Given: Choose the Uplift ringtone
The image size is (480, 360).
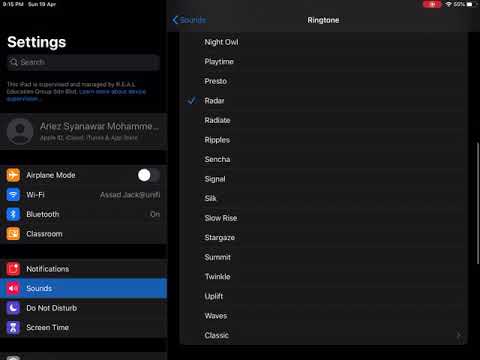Looking at the screenshot, I should pos(323,296).
